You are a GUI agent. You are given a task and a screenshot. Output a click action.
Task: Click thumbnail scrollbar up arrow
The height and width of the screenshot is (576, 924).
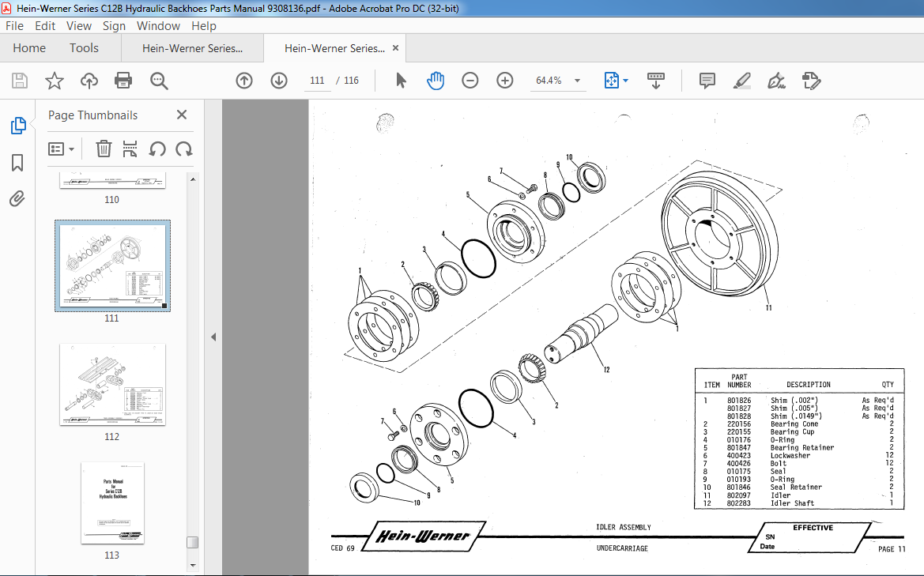193,179
